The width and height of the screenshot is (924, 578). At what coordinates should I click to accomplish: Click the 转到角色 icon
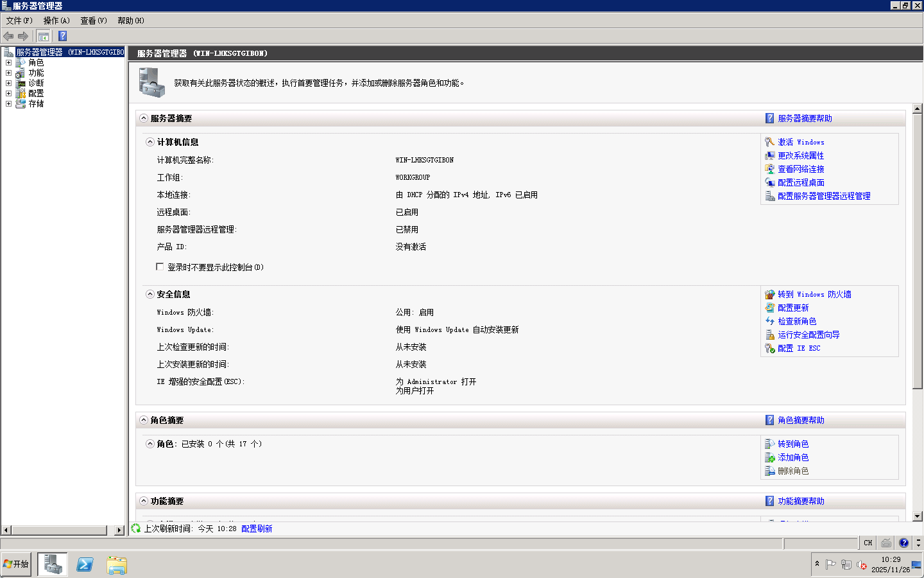pyautogui.click(x=770, y=444)
